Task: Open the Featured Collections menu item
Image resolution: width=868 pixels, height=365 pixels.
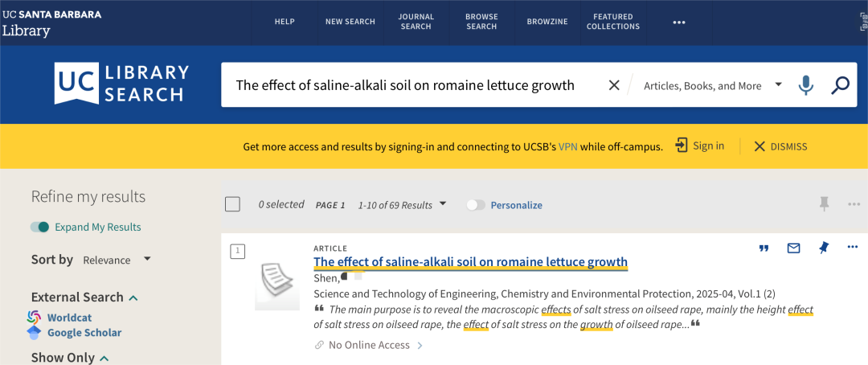Action: pos(612,22)
